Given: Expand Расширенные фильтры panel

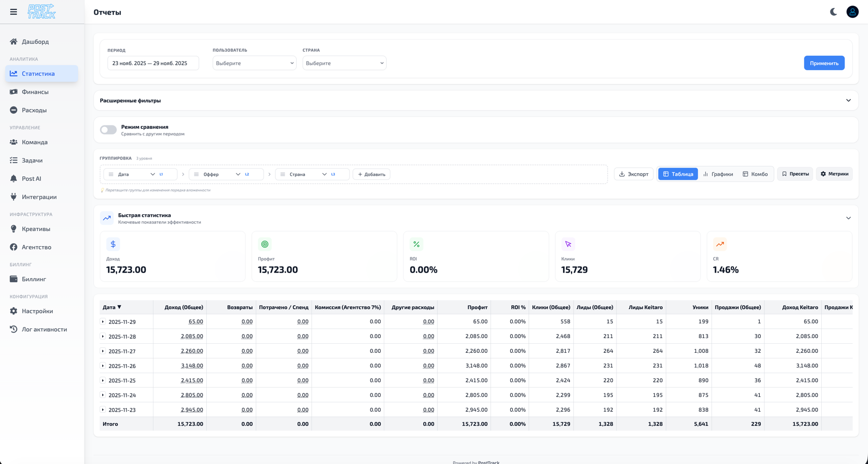Looking at the screenshot, I should click(848, 101).
